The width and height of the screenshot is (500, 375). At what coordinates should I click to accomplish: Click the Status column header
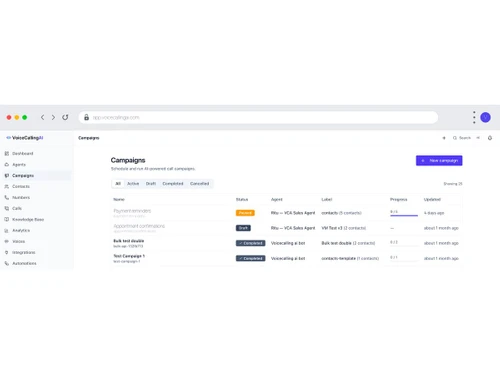point(242,199)
